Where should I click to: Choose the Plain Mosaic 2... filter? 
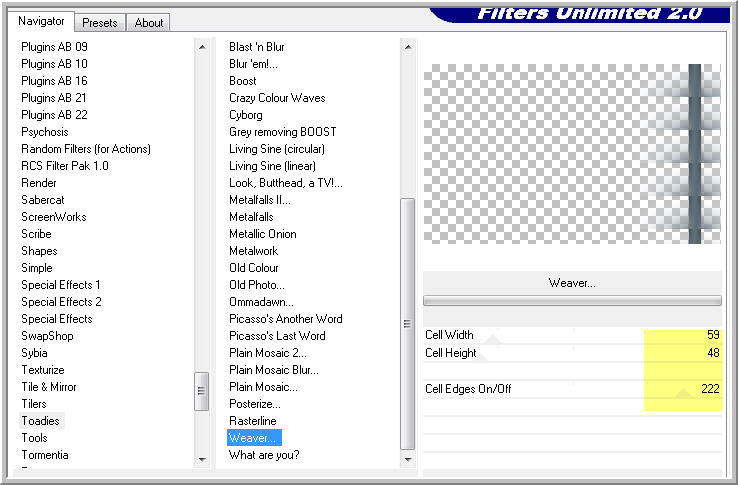click(268, 353)
